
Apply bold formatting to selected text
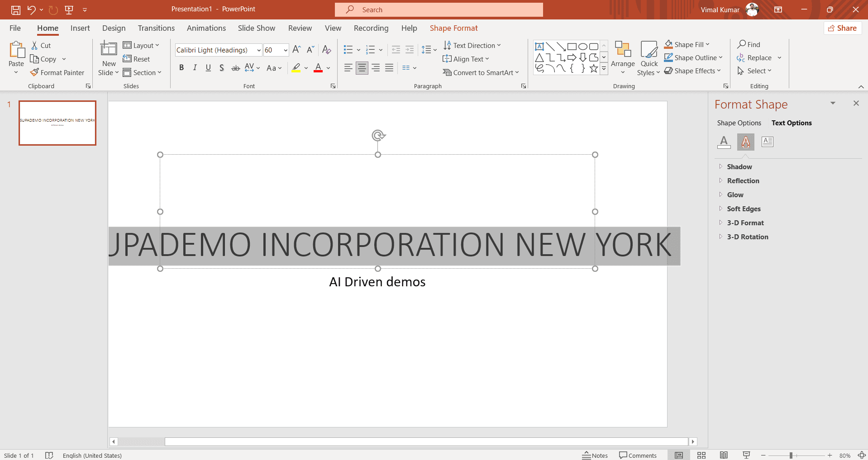click(181, 67)
